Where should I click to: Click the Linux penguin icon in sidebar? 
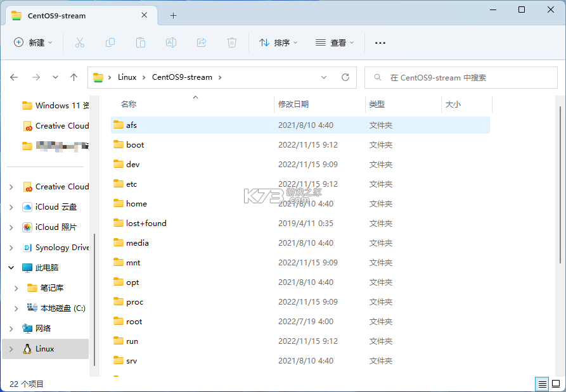[x=27, y=349]
